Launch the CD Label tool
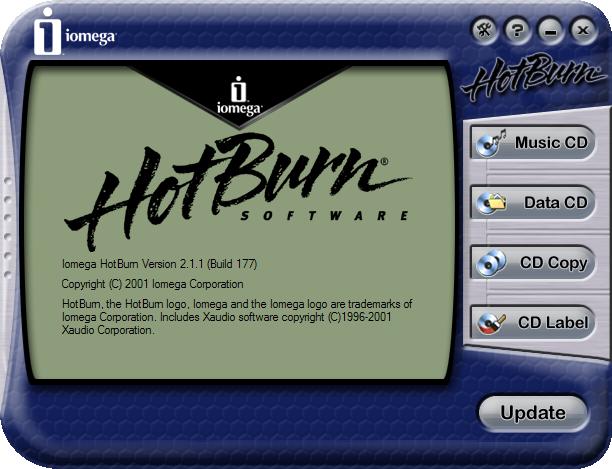612x469 pixels. [x=533, y=322]
